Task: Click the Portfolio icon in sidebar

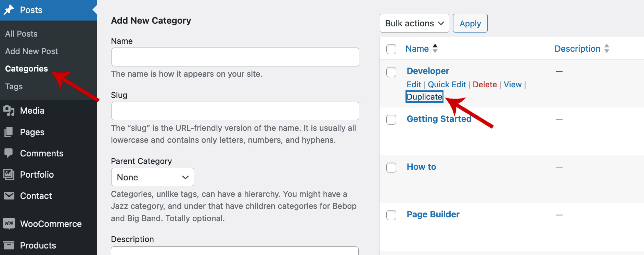Action: [9, 175]
